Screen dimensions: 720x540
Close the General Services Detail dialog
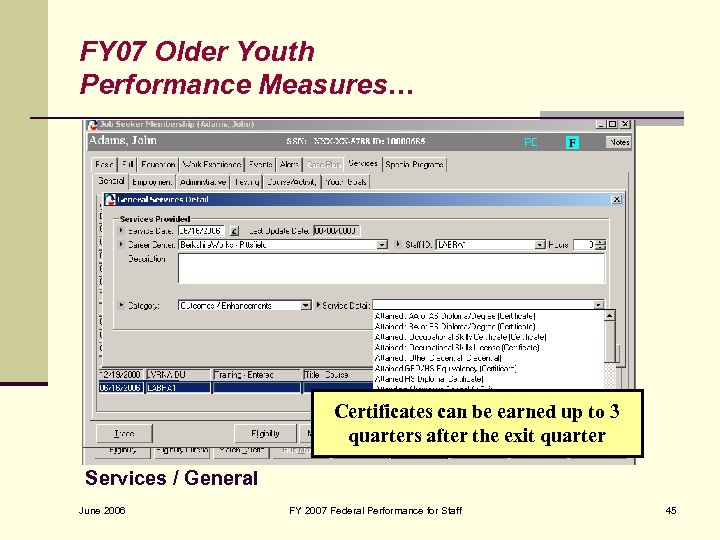click(617, 199)
